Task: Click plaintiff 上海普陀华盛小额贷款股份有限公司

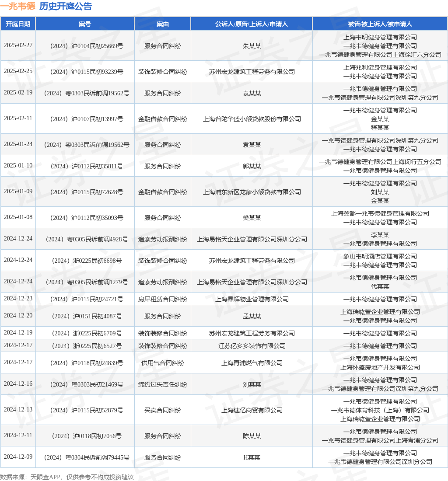Action: [x=252, y=119]
